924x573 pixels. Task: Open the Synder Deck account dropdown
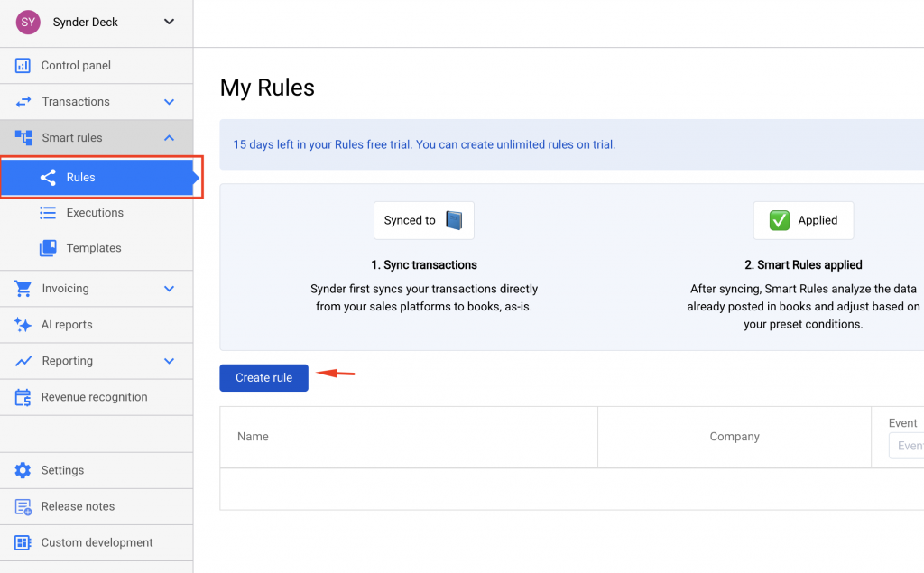[x=169, y=23]
